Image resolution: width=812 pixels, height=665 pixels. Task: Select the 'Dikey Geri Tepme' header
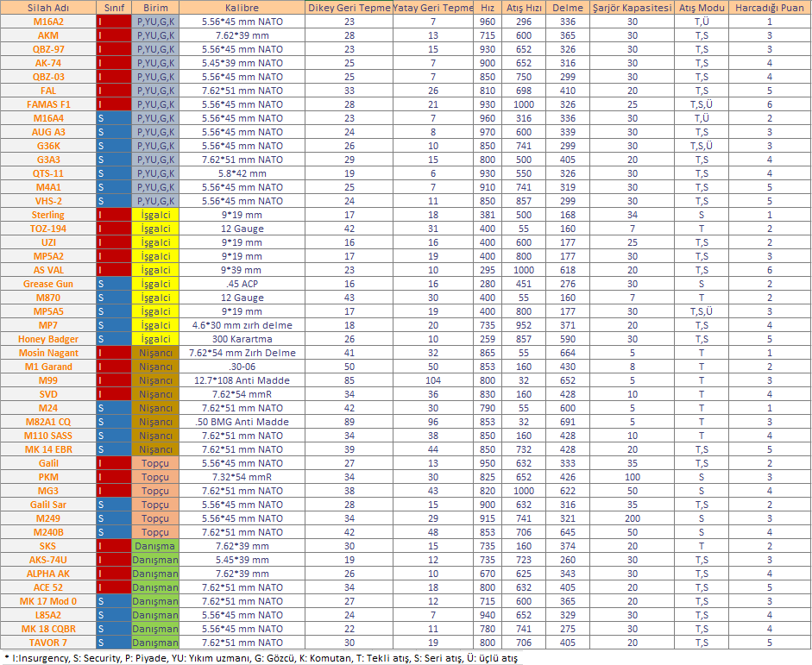click(x=349, y=8)
